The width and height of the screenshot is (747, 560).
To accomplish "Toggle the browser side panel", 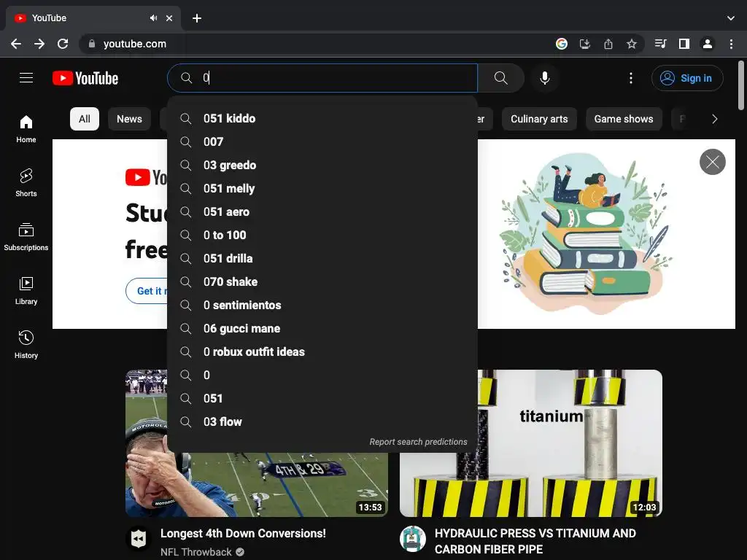I will [684, 44].
